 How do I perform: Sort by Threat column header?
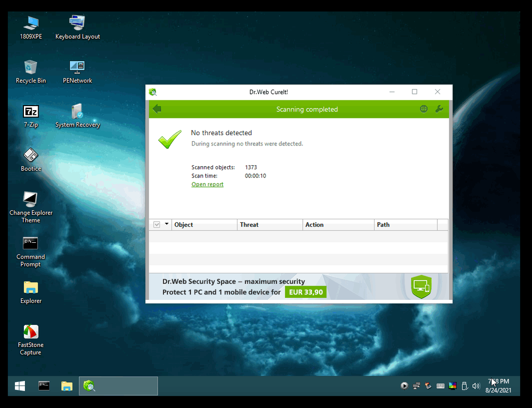click(x=270, y=225)
